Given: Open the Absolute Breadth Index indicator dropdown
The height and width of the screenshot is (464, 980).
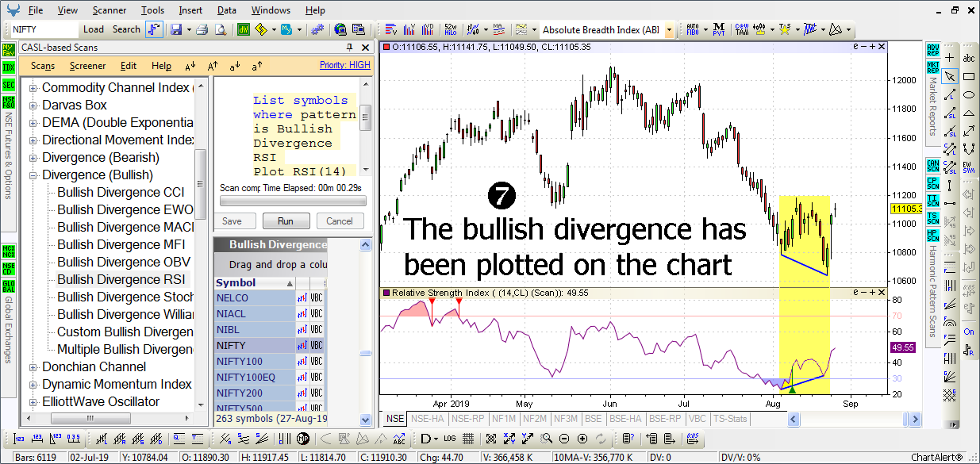Looking at the screenshot, I should 669,30.
